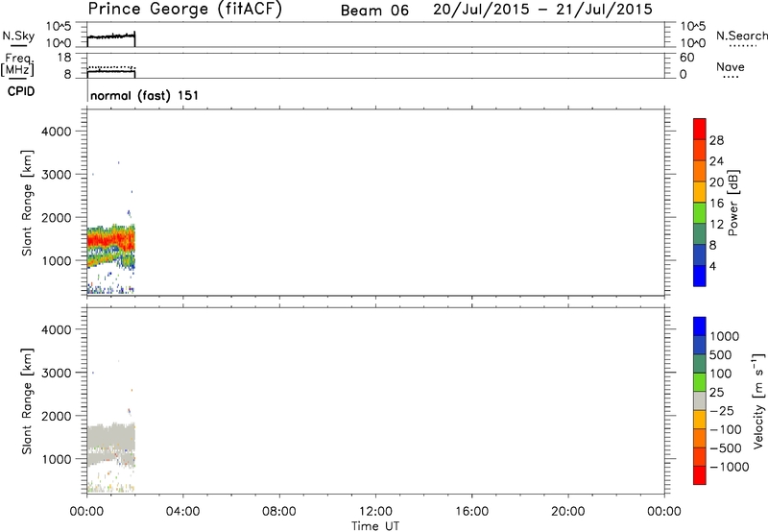Click the '3000' tick in power panel
Viewport: 768px width, 532px height.
click(x=57, y=175)
